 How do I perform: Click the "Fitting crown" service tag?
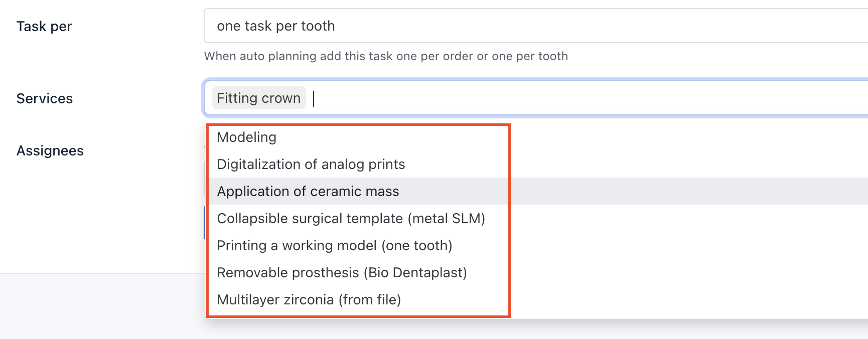pyautogui.click(x=258, y=98)
